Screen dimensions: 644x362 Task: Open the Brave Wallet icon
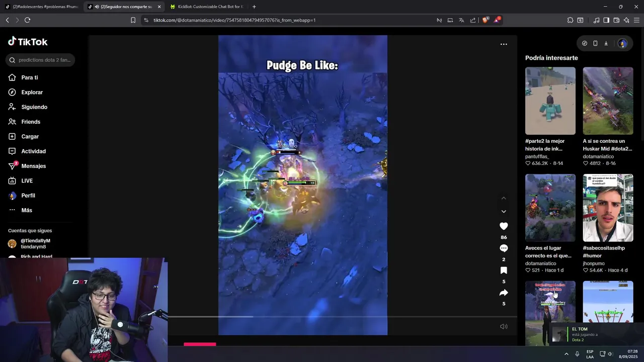tap(616, 20)
